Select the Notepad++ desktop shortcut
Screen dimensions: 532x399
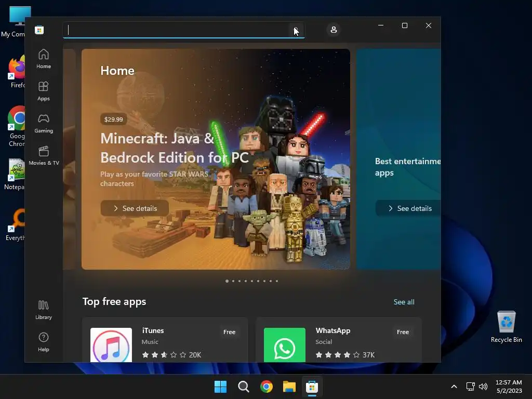14,174
